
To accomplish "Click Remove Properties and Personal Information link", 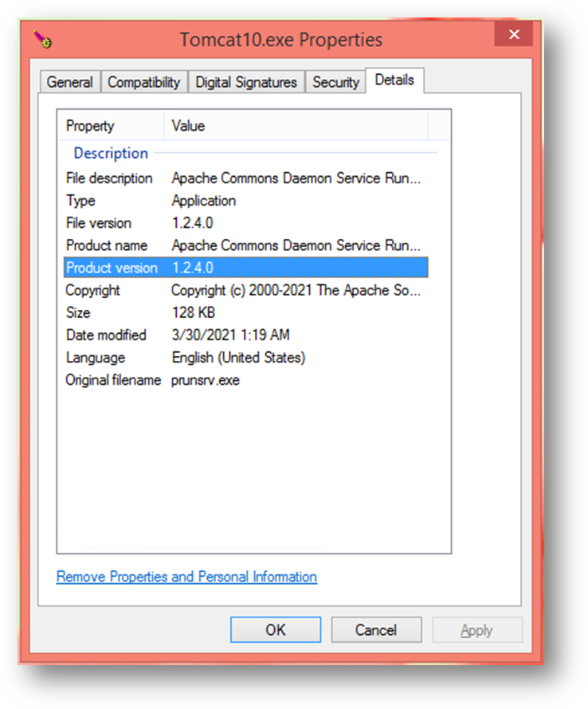I will click(x=186, y=577).
